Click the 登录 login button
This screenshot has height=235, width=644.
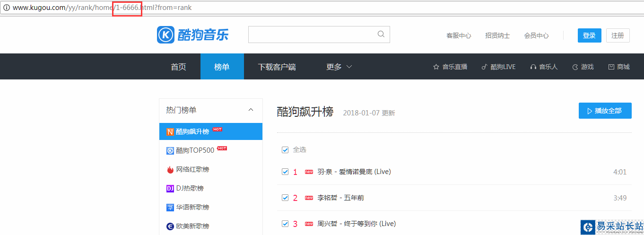pos(590,35)
